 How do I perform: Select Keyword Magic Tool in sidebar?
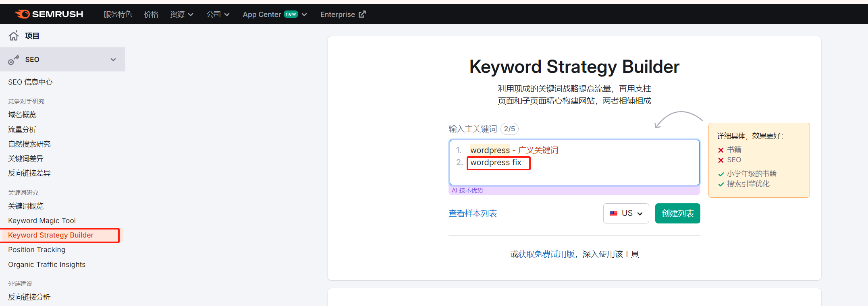pyautogui.click(x=42, y=221)
